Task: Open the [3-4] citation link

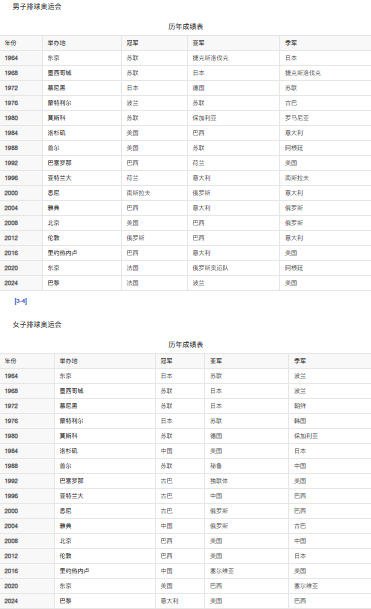Action: pos(21,301)
